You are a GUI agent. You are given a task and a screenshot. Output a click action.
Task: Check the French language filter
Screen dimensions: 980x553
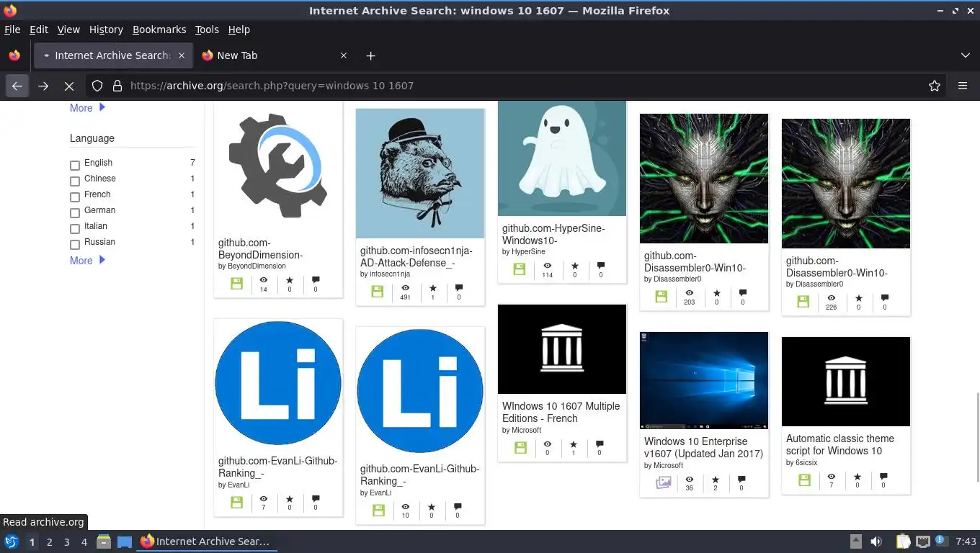coord(74,197)
